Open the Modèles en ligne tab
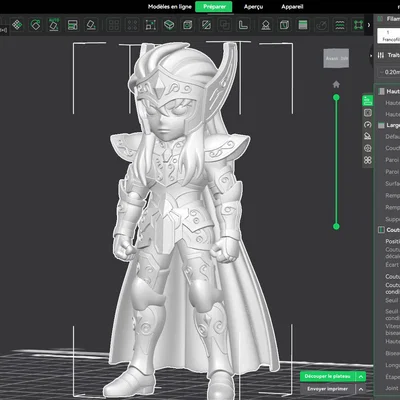 coord(170,7)
